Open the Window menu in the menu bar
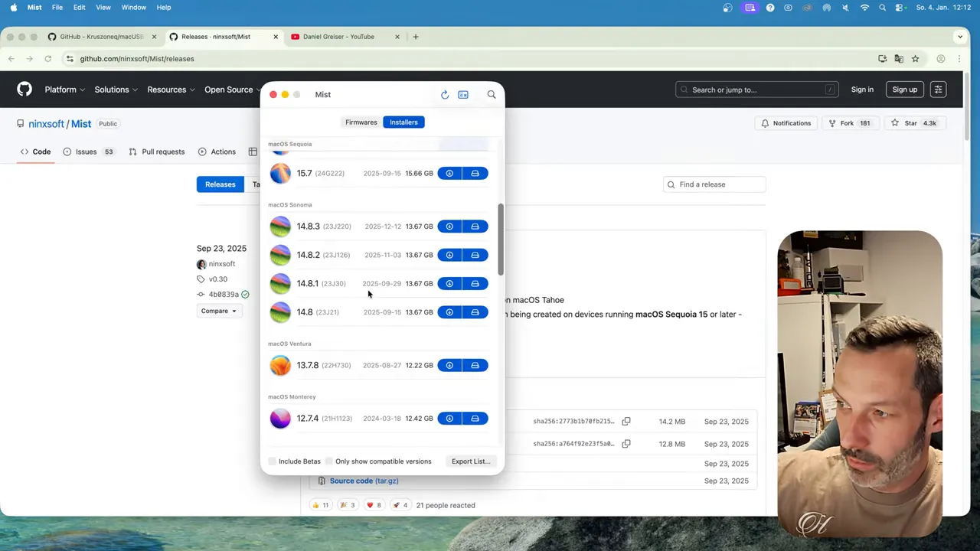980x551 pixels. (133, 7)
